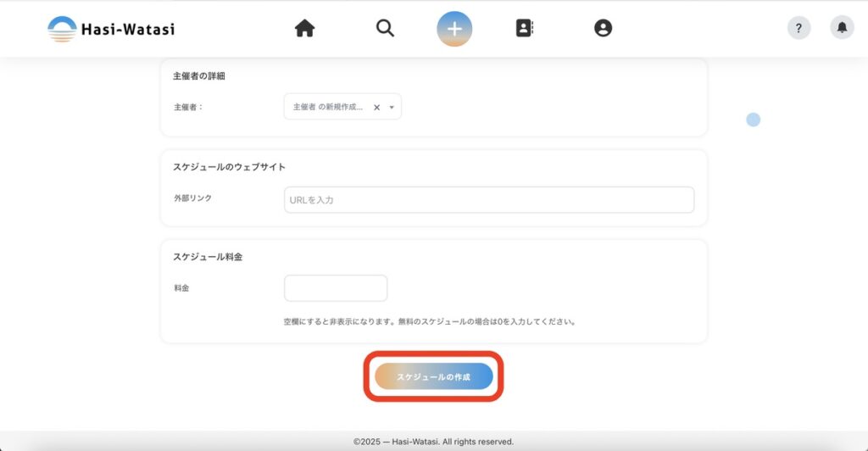
Task: Open the 主催者 の新規作成 combo box
Action: [x=328, y=108]
